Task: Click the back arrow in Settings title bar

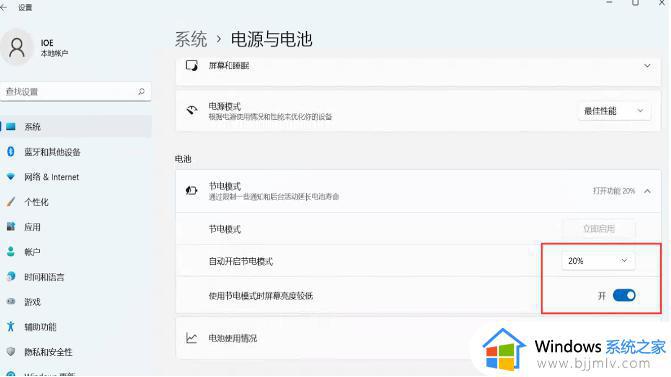Action: click(3, 7)
